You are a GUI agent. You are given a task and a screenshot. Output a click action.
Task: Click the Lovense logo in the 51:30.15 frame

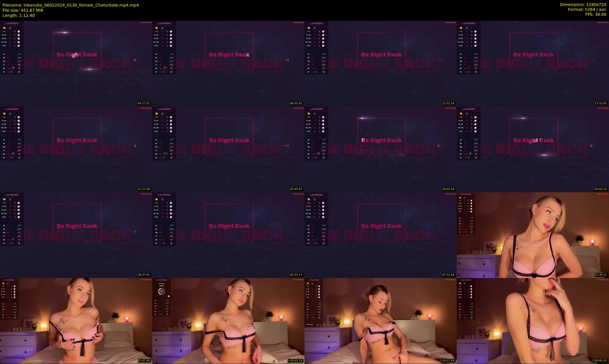[466, 194]
